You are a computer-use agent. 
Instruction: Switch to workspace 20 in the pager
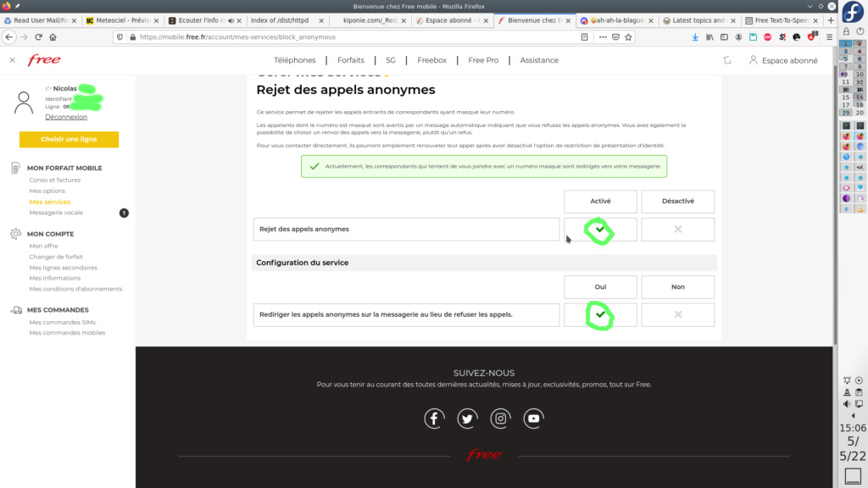860,113
